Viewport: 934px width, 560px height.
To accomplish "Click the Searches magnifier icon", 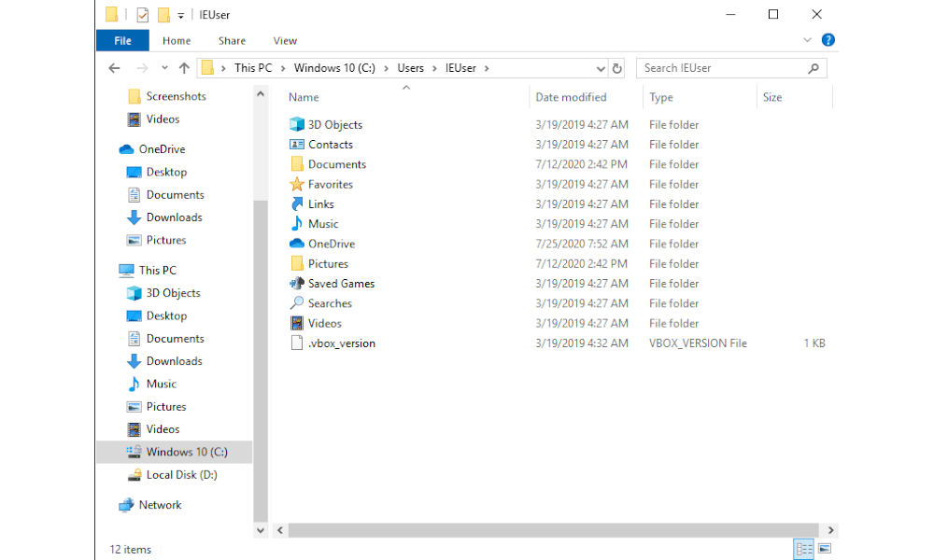I will pyautogui.click(x=297, y=303).
